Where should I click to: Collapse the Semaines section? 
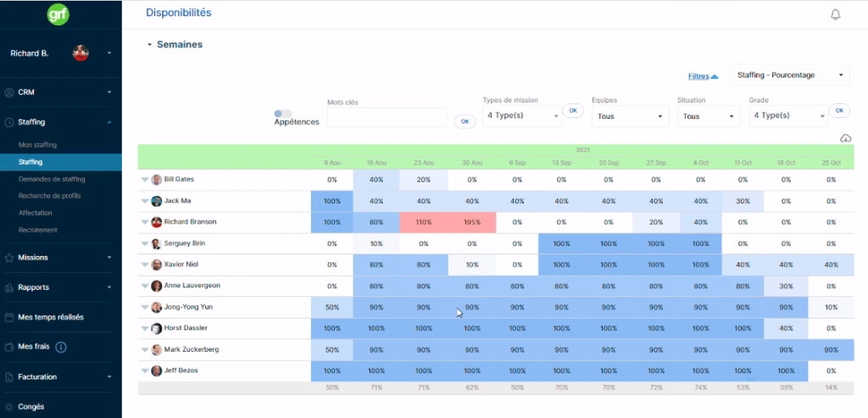tap(149, 45)
